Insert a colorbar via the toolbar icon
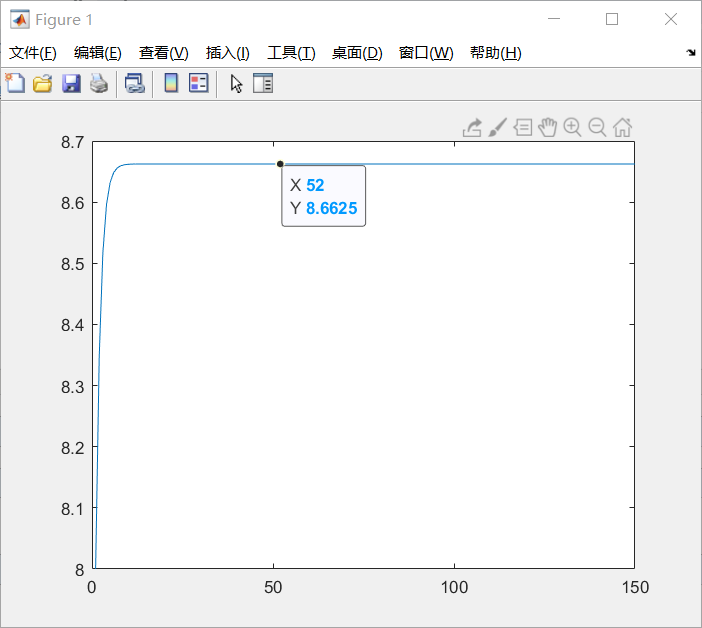 point(171,83)
